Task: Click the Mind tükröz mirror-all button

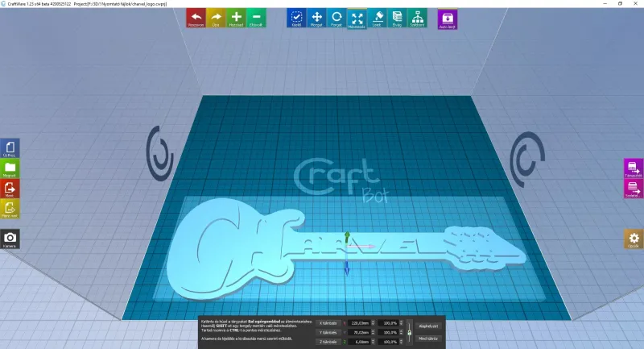Action: coord(428,339)
